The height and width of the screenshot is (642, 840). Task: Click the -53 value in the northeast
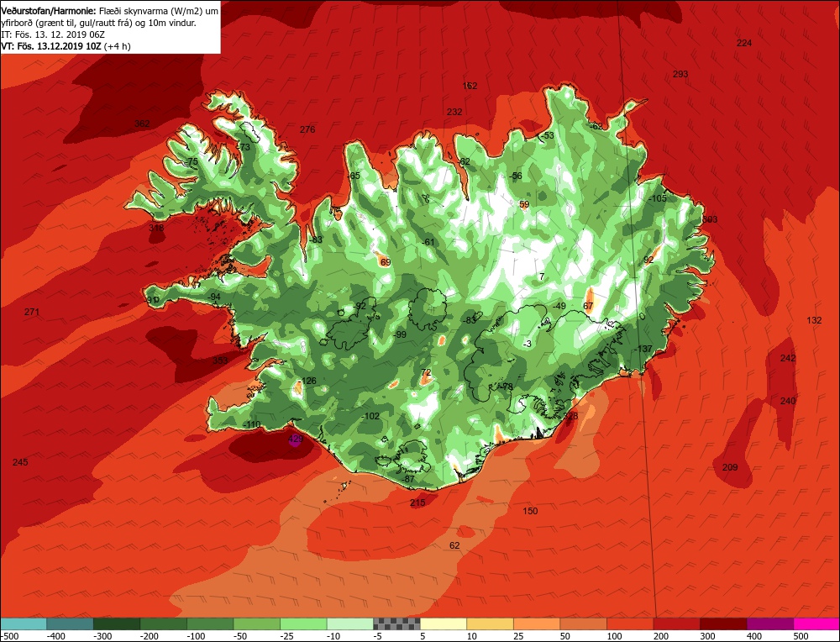pyautogui.click(x=547, y=136)
